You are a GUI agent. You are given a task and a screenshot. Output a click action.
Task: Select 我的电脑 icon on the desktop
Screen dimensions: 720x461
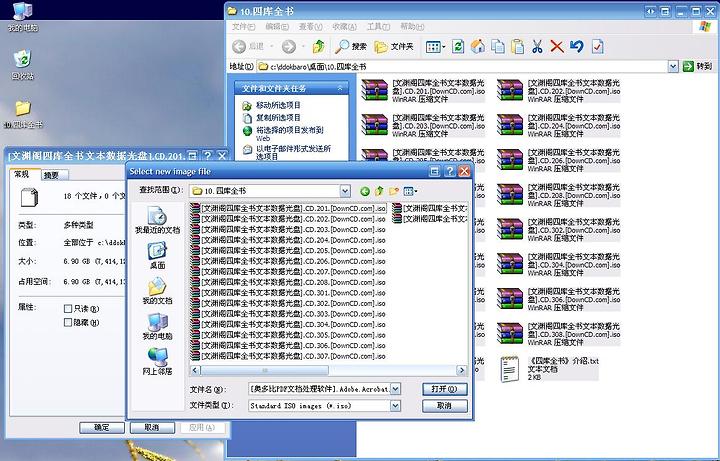click(22, 17)
